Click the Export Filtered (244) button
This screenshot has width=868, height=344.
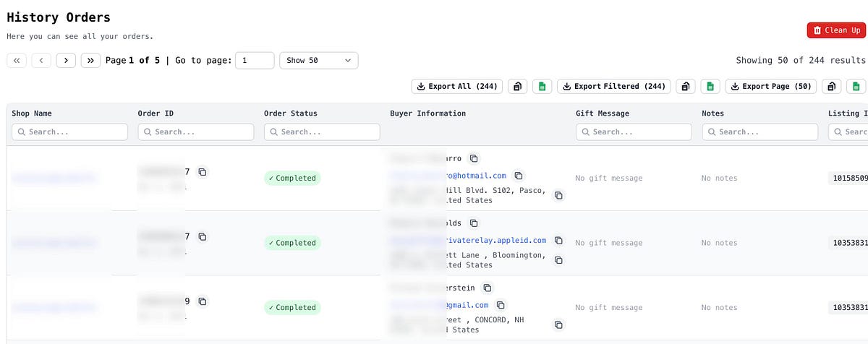click(x=613, y=87)
